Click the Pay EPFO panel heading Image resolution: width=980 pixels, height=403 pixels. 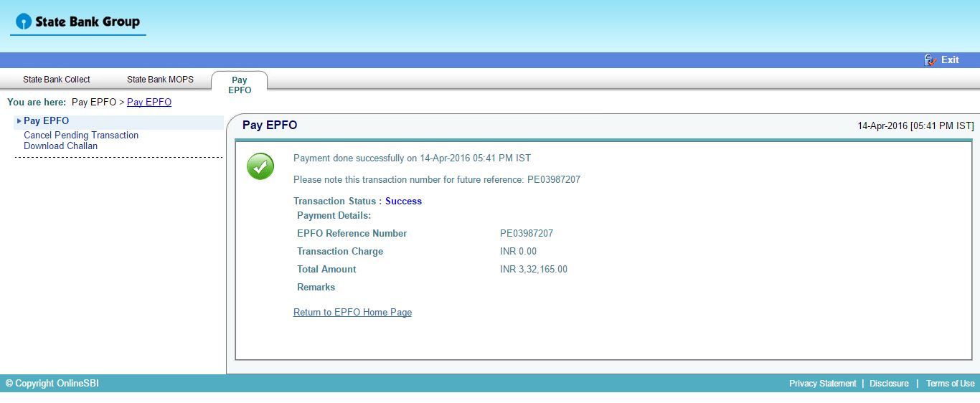click(270, 125)
